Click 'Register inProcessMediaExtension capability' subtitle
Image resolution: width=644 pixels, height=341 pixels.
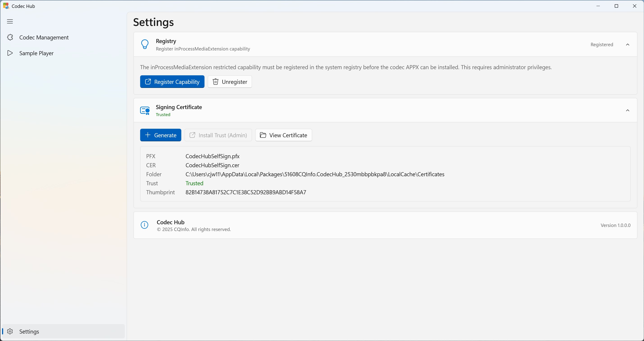[203, 49]
